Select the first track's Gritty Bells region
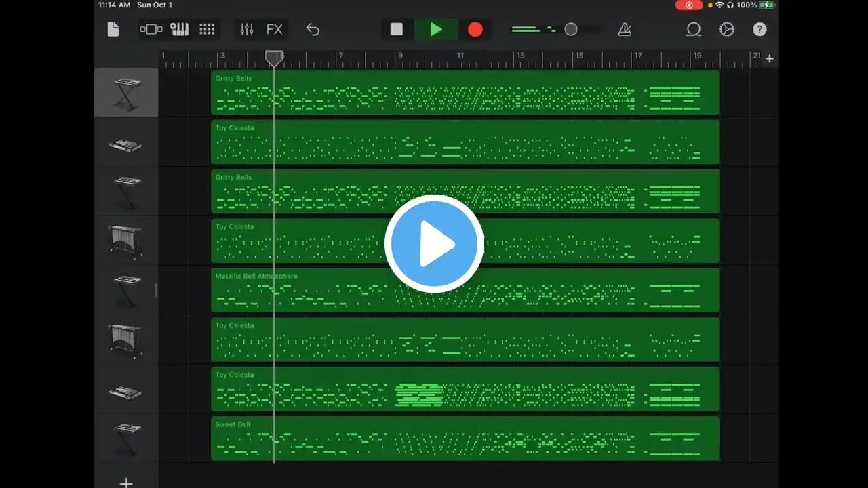 (x=465, y=93)
